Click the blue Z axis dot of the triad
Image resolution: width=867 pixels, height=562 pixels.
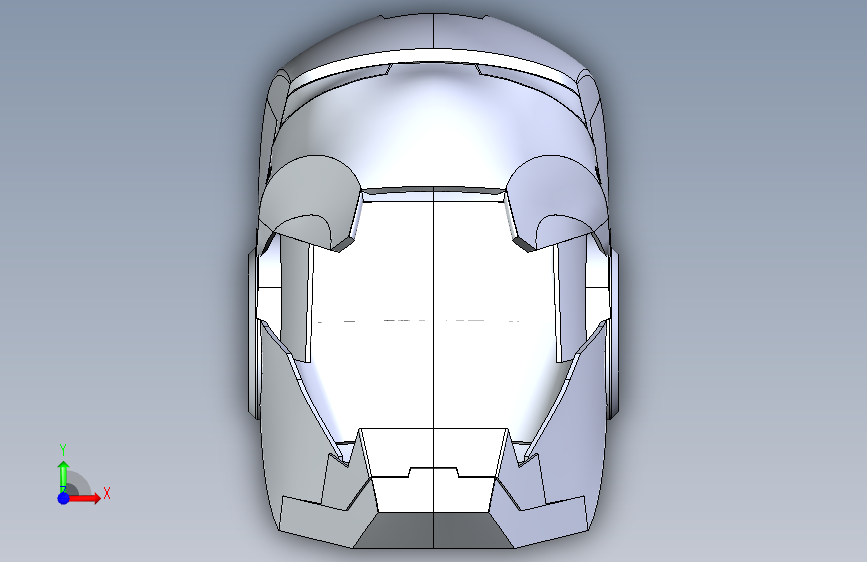pyautogui.click(x=64, y=498)
